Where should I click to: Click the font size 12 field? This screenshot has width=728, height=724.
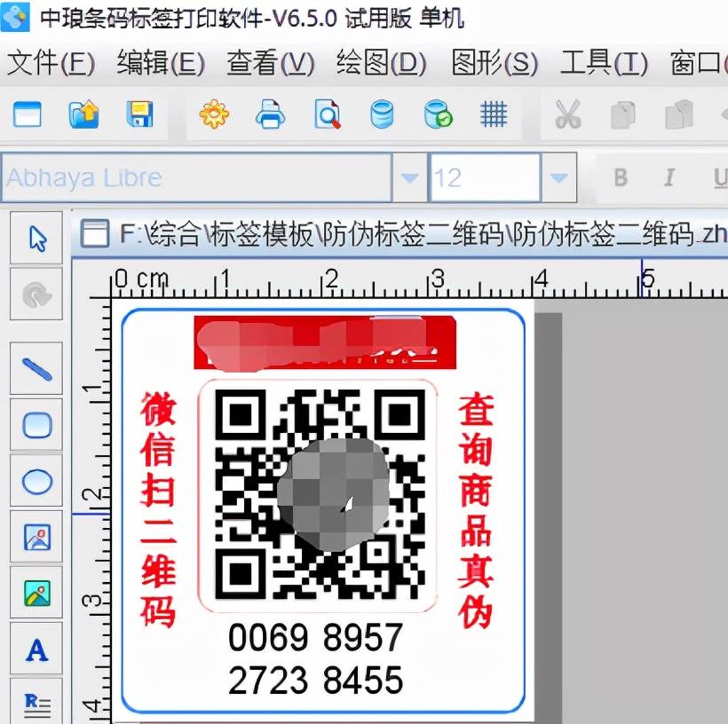pos(485,177)
